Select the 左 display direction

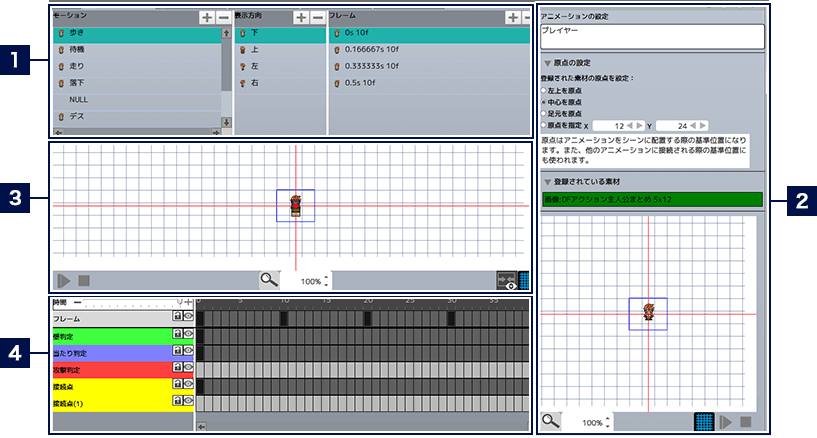click(x=254, y=66)
